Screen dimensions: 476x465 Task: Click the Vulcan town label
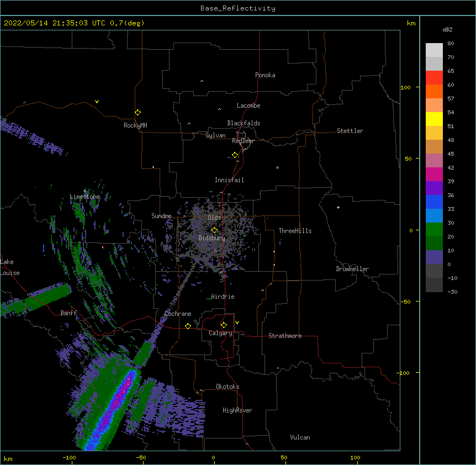[300, 437]
